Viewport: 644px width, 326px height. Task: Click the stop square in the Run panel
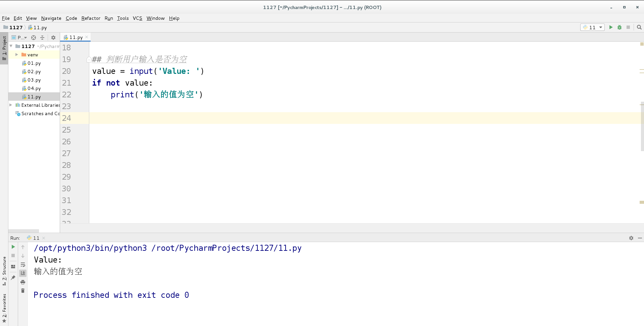tap(13, 255)
